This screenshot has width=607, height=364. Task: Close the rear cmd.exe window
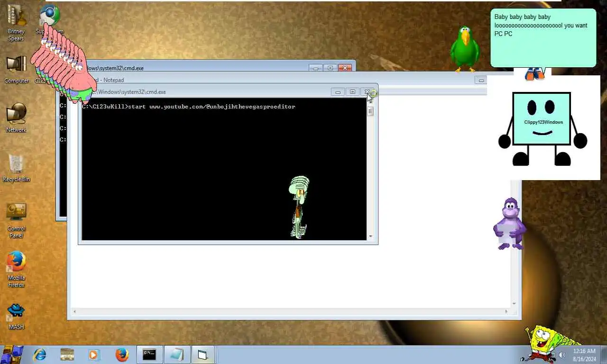[x=345, y=68]
